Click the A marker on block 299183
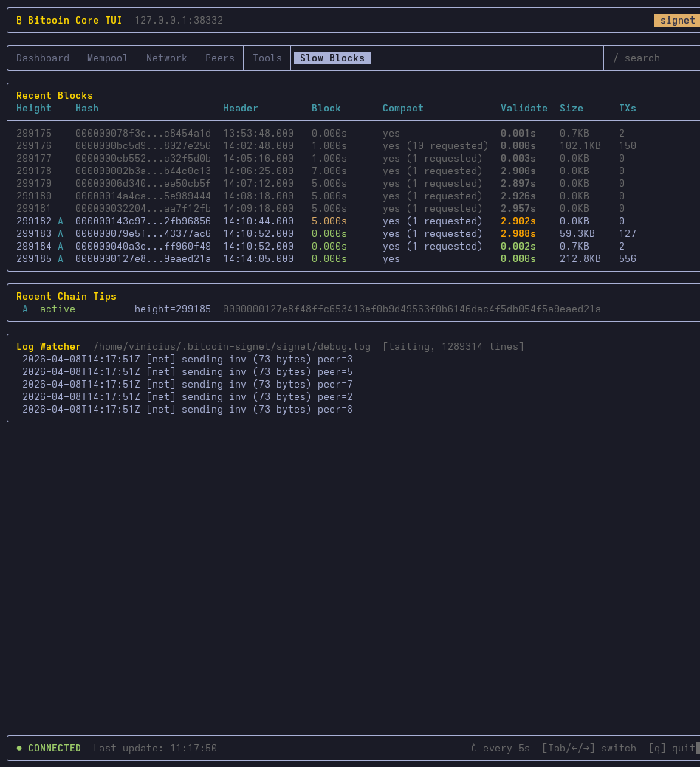Image resolution: width=700 pixels, height=767 pixels. [61, 234]
